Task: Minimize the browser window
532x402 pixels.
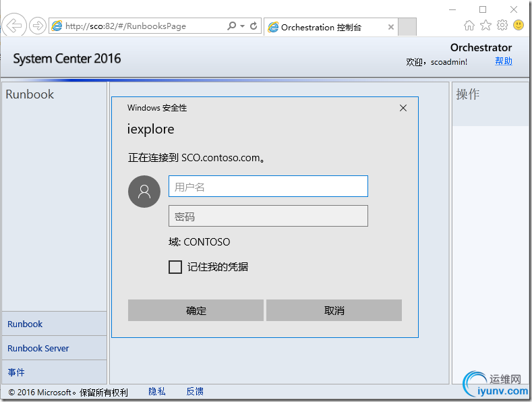Action: pos(452,9)
